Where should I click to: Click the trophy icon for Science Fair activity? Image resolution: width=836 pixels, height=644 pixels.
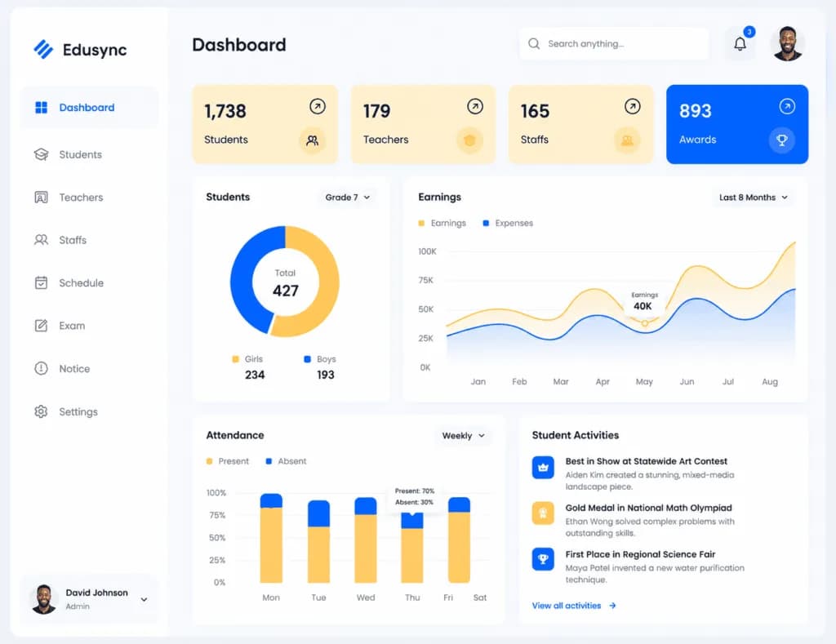[543, 560]
